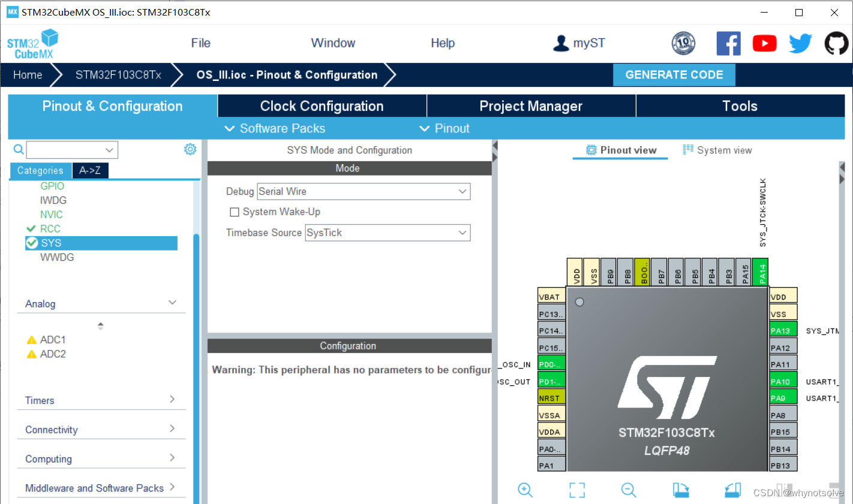Switch to the A->Z list tab

tap(90, 170)
